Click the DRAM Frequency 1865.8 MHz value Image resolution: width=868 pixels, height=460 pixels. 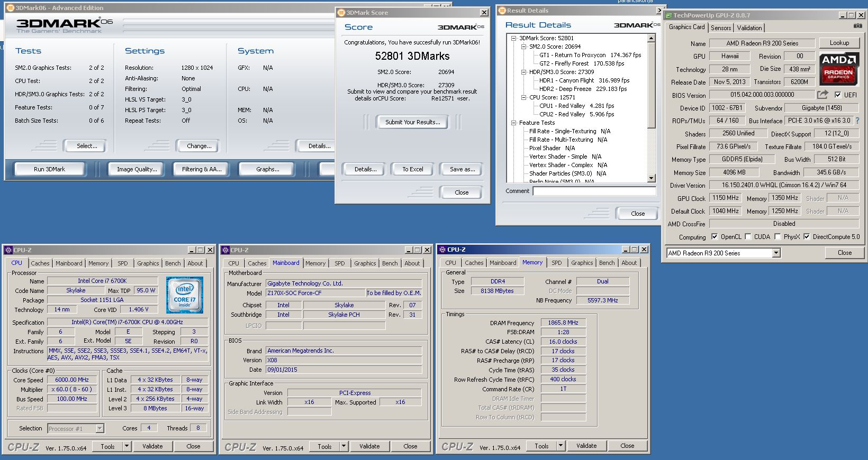[x=563, y=323]
